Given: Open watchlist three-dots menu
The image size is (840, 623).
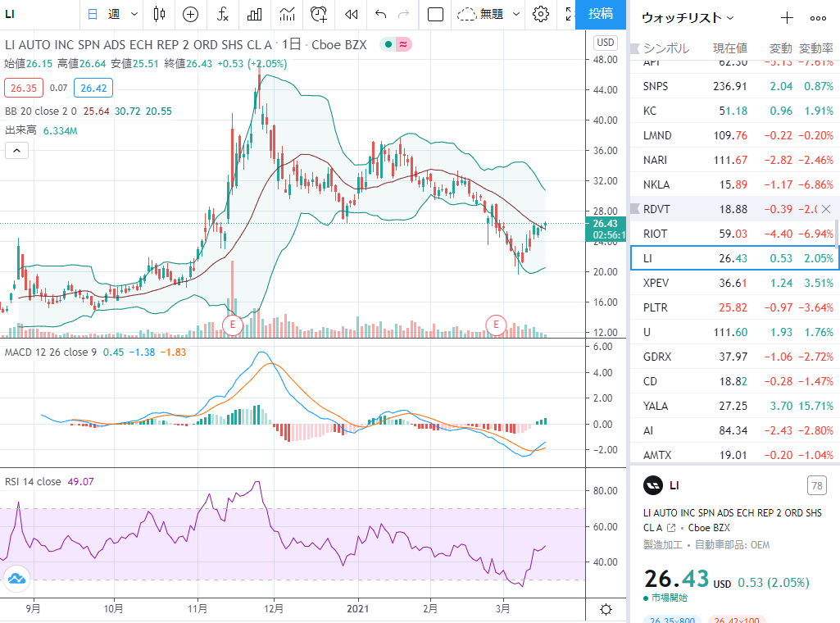Looking at the screenshot, I should 818,18.
